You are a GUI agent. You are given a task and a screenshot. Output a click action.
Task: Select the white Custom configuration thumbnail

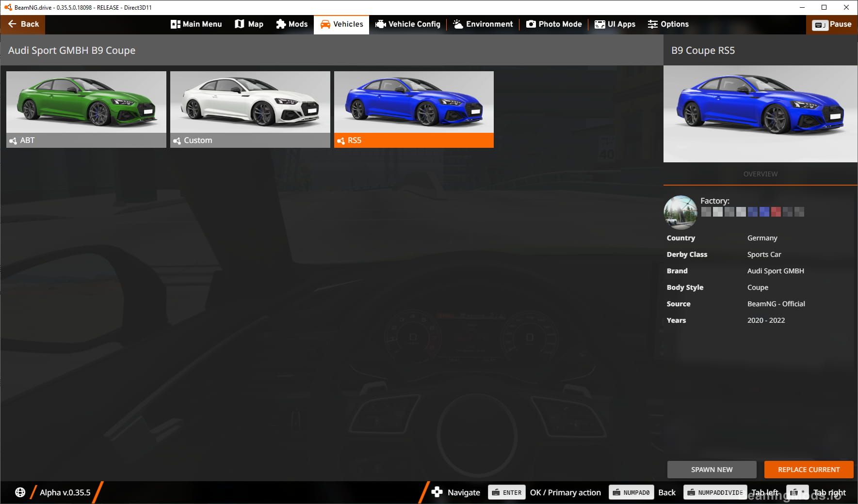click(x=250, y=110)
